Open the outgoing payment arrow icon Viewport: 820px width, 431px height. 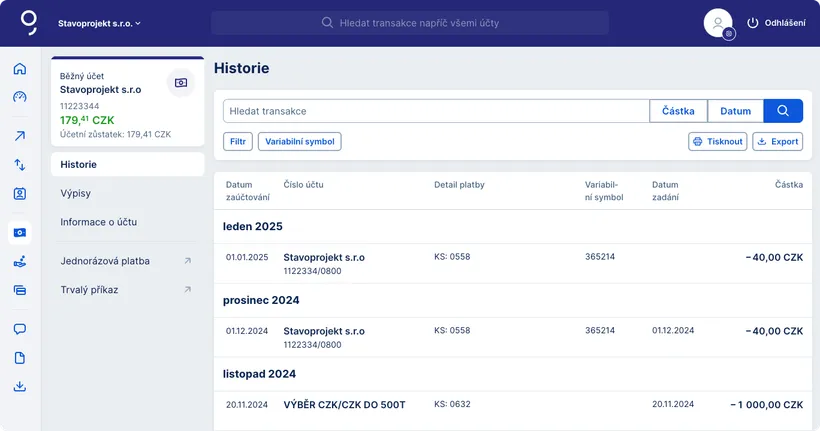point(19,136)
